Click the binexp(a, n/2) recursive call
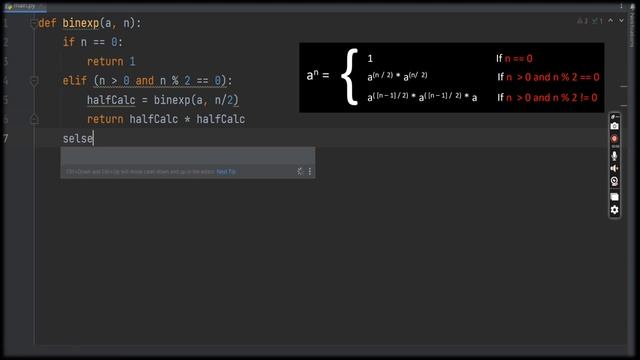The image size is (640, 360). click(196, 100)
